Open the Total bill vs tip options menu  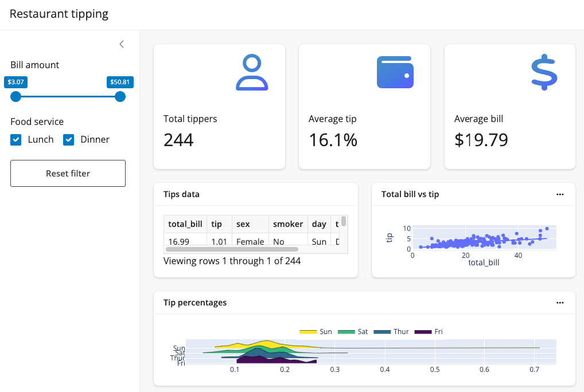click(x=560, y=194)
